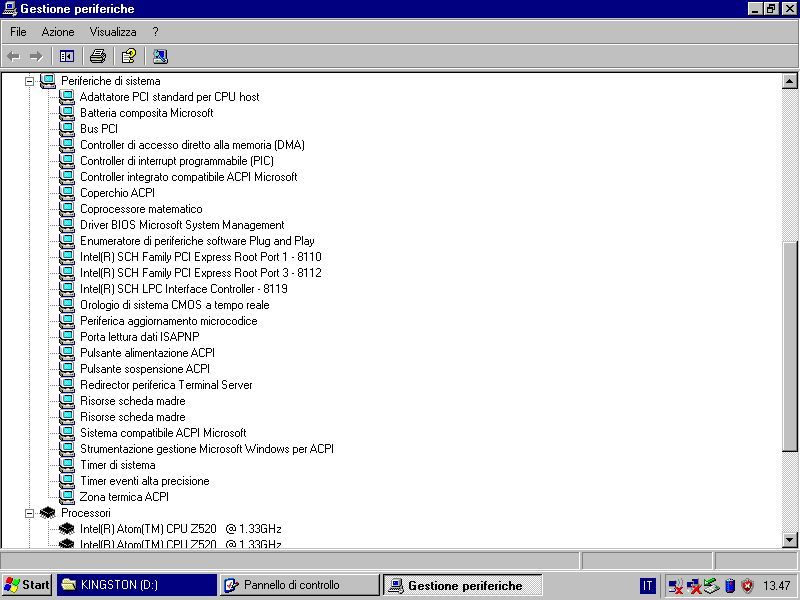Image resolution: width=800 pixels, height=600 pixels.
Task: Click the Print toolbar icon
Action: click(x=97, y=56)
